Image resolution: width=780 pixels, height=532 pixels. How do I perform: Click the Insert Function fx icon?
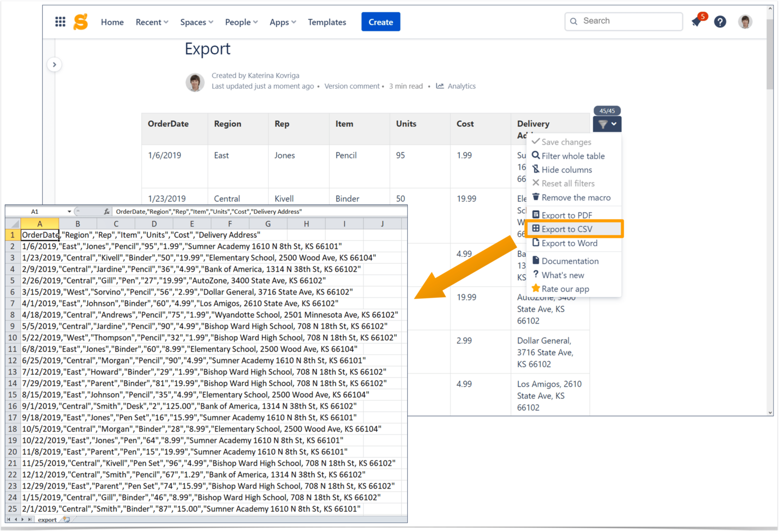pos(106,211)
